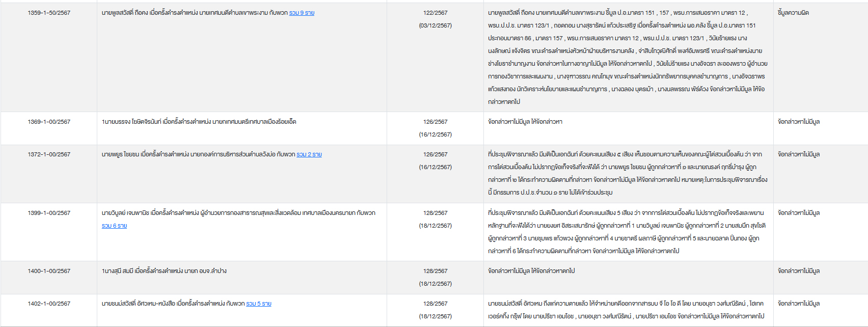
Task: Click meeting number 122/2567
Action: click(x=435, y=13)
